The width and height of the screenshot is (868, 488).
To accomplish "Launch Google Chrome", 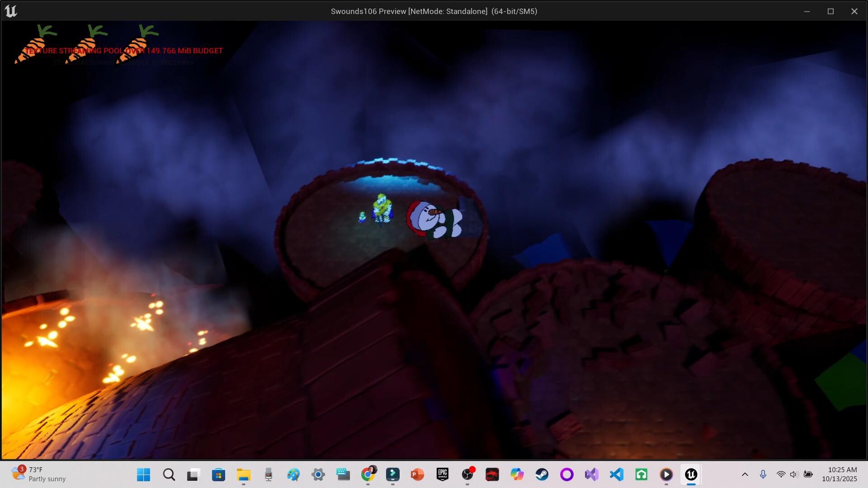I will pos(368,475).
